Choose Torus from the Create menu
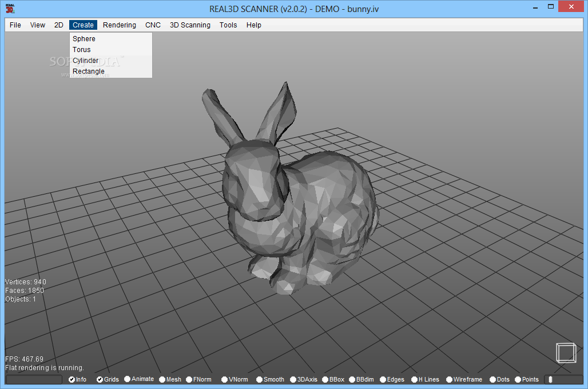The height and width of the screenshot is (389, 588). point(110,50)
